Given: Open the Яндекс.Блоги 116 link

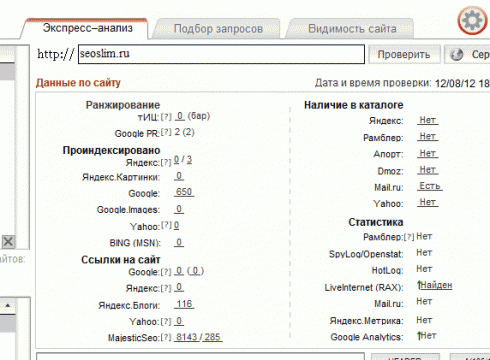Looking at the screenshot, I should [184, 304].
